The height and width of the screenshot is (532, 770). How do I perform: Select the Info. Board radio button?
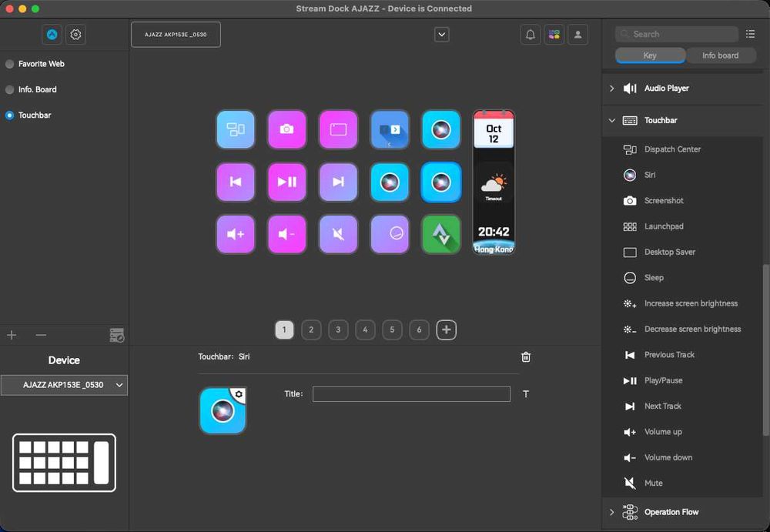[x=9, y=89]
